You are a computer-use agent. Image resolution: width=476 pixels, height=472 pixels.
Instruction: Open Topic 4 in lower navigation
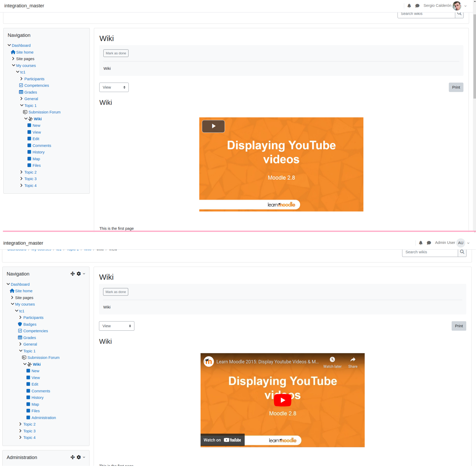point(29,438)
